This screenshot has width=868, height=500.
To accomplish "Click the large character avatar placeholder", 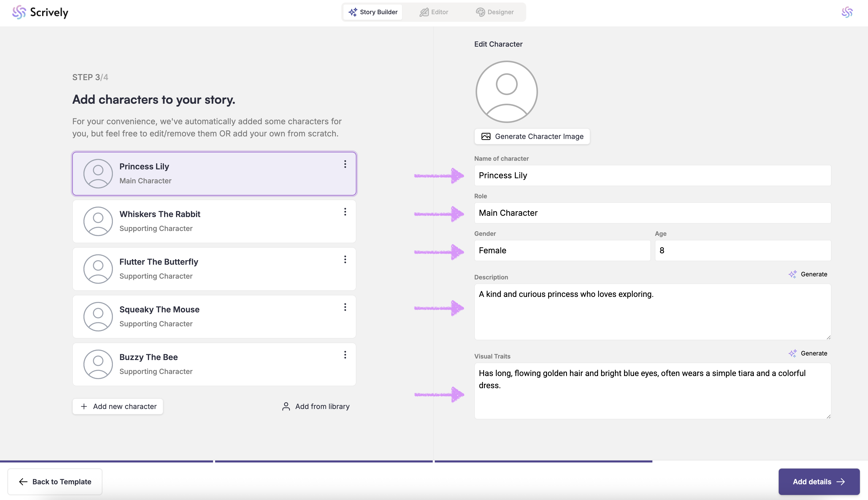I will pos(506,92).
